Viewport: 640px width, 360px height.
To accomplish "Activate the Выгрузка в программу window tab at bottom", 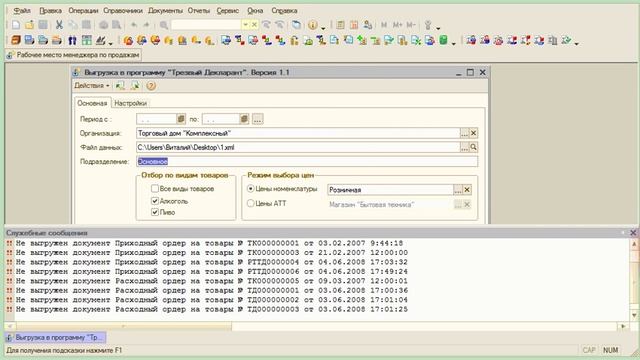I will [56, 338].
